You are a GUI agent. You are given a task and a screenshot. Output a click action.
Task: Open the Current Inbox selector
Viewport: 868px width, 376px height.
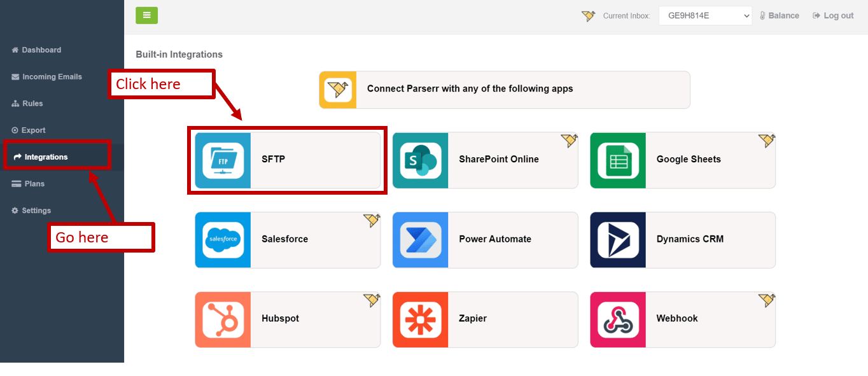[705, 15]
